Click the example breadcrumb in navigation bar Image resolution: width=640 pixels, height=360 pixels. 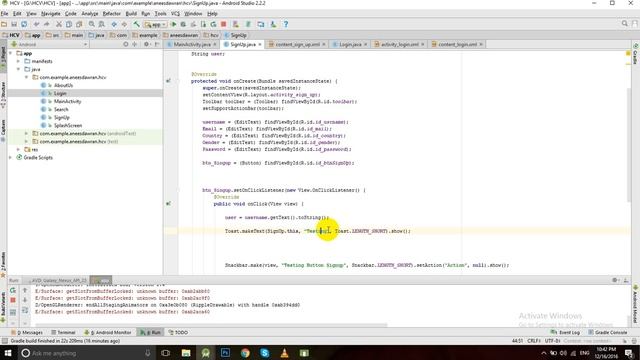tap(145, 35)
